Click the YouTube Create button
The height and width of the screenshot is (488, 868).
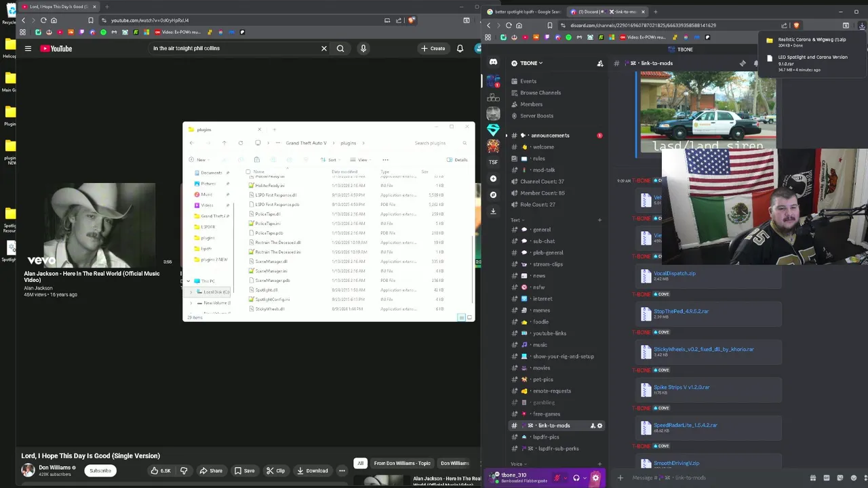433,48
